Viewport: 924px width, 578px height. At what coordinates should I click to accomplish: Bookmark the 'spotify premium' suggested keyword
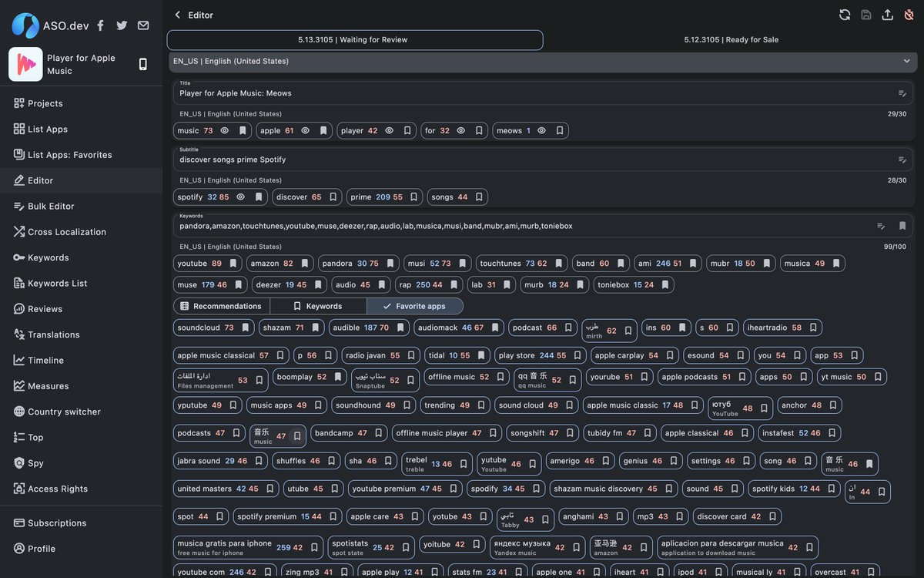pos(333,516)
